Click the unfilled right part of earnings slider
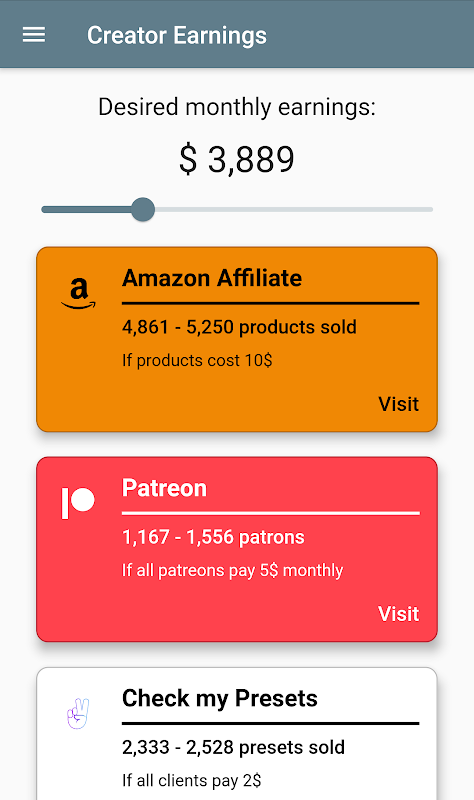Image resolution: width=474 pixels, height=800 pixels. (x=294, y=209)
